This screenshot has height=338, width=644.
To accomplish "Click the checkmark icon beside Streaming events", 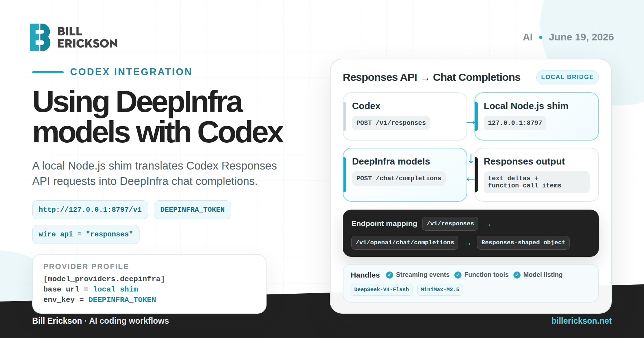I will click(x=390, y=275).
